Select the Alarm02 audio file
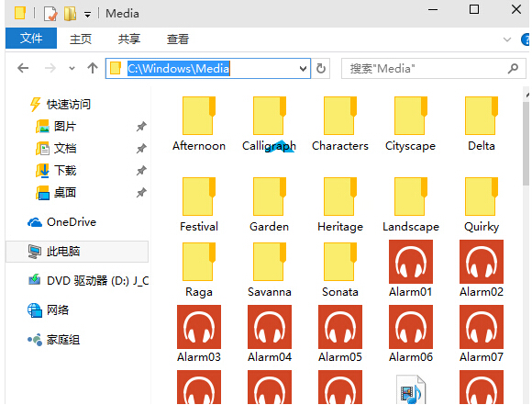Screen dimensions: 532x405 point(482,269)
